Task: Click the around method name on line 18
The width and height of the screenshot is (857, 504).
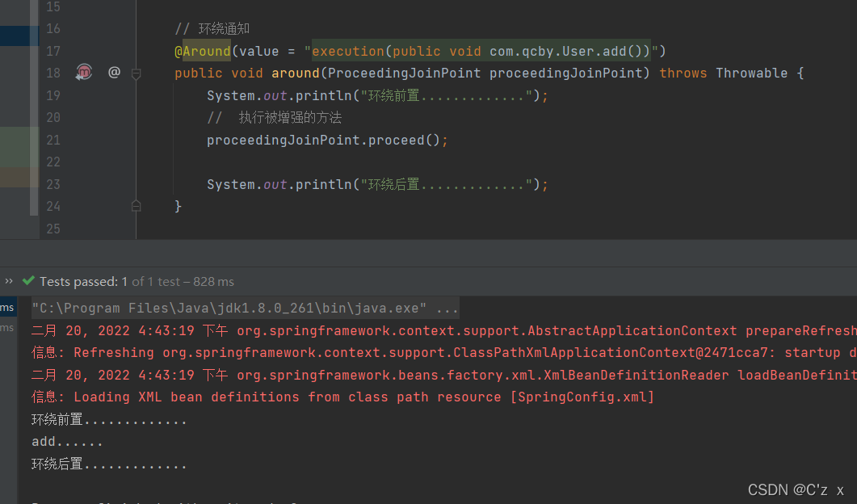Action: coord(296,73)
